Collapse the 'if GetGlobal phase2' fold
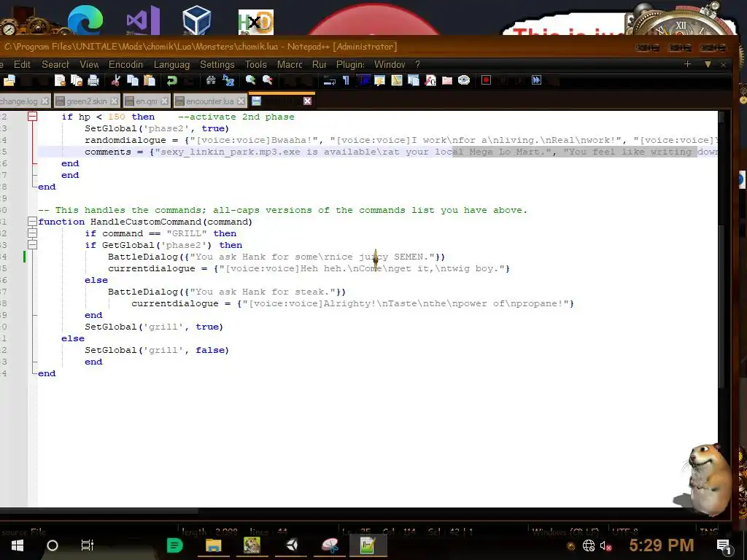The height and width of the screenshot is (560, 747). pos(32,245)
